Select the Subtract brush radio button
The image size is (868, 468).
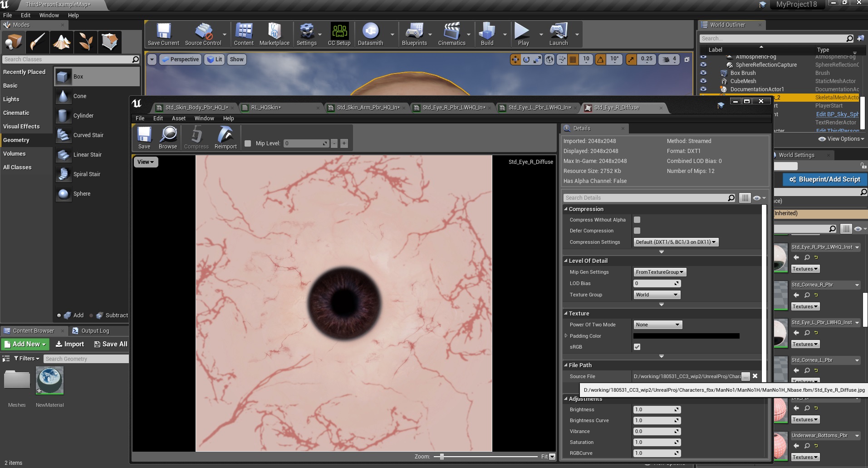tap(91, 315)
